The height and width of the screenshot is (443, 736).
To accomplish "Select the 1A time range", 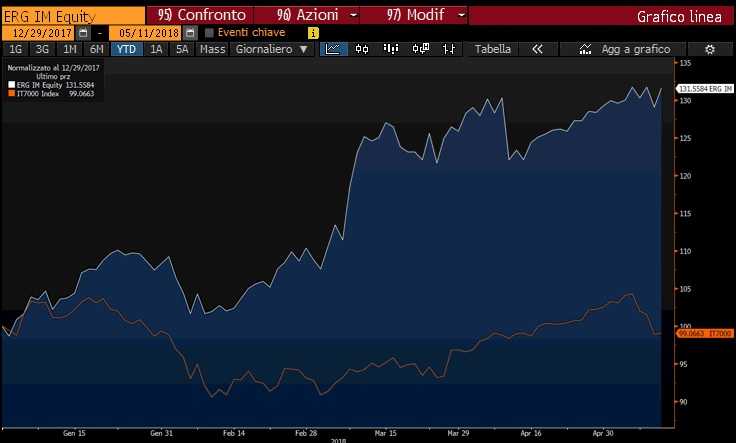I will click(156, 49).
